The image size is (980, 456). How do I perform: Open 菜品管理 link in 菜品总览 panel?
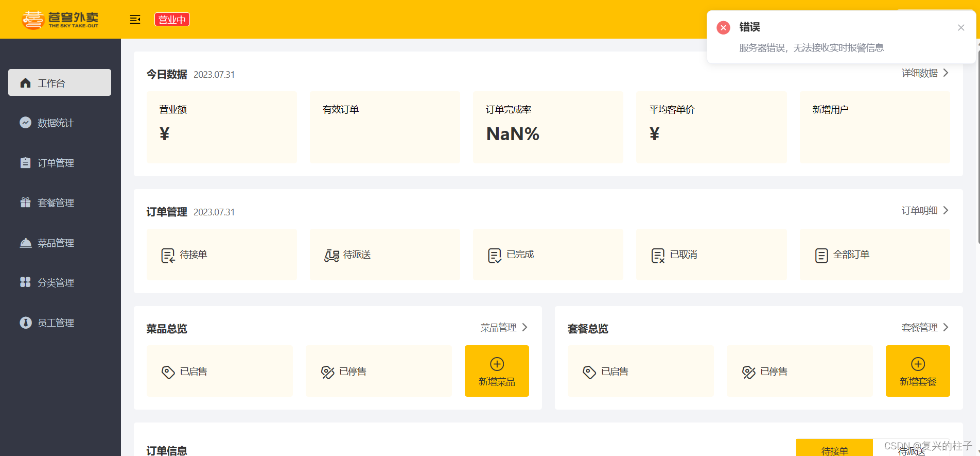(498, 328)
